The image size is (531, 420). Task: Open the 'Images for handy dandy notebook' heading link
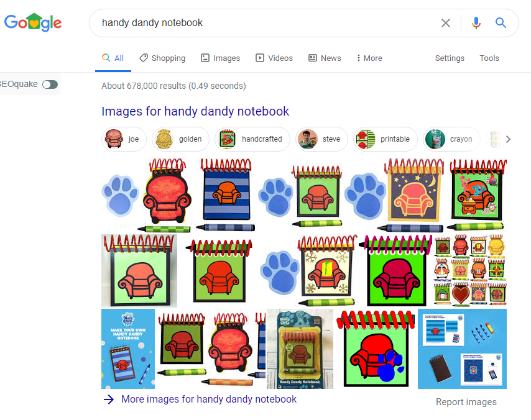(x=195, y=111)
